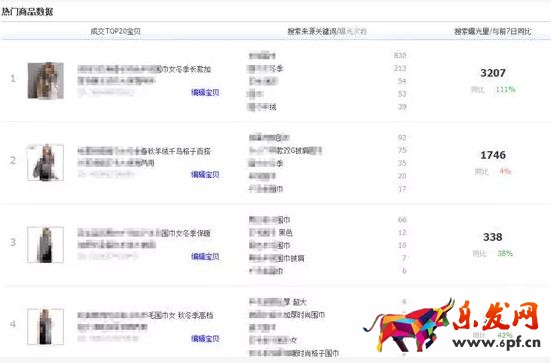This screenshot has height=363, width=551.
Task: Open product thumbnail in row 3
Action: [46, 245]
